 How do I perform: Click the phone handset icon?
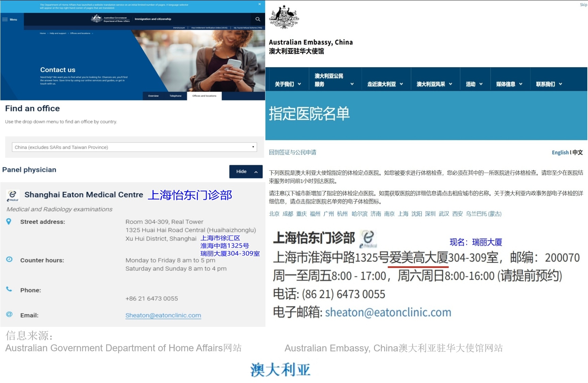[x=9, y=289]
